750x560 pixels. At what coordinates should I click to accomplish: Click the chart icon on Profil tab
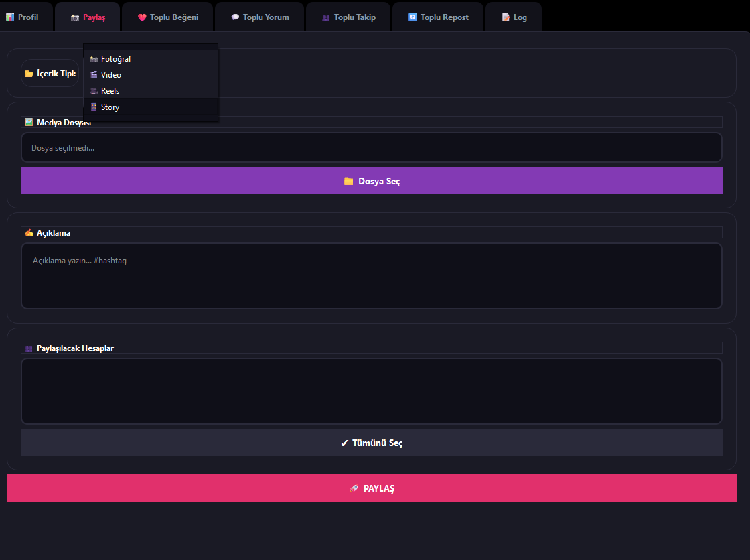[x=10, y=17]
